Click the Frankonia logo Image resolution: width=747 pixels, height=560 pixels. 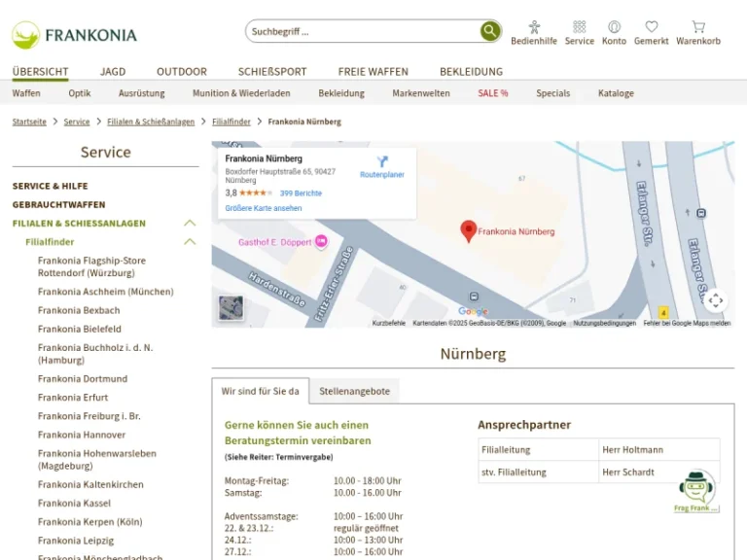[x=74, y=35]
